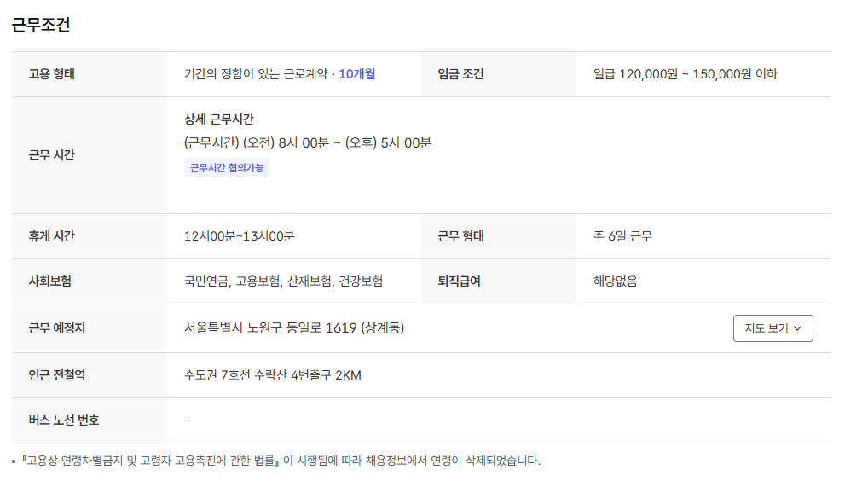Viewport: 868px width, 481px height.
Task: Click the 8시 00분 ~ 5시 00분 working hours text
Action: 308,142
